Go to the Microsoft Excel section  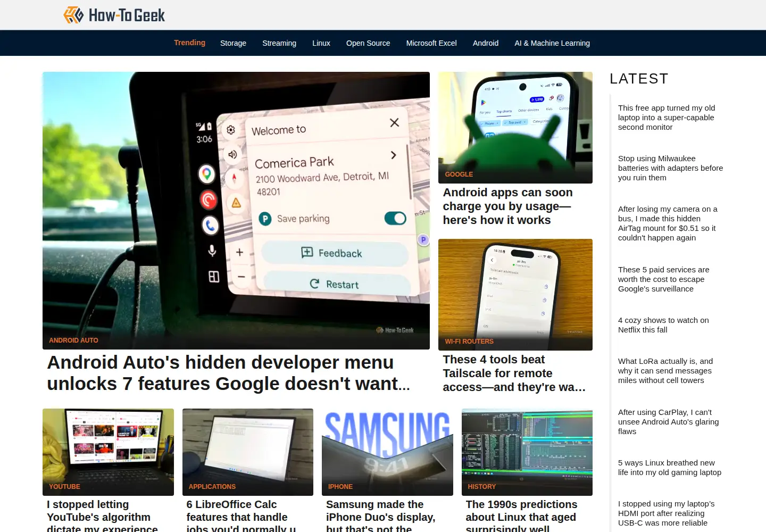click(431, 43)
